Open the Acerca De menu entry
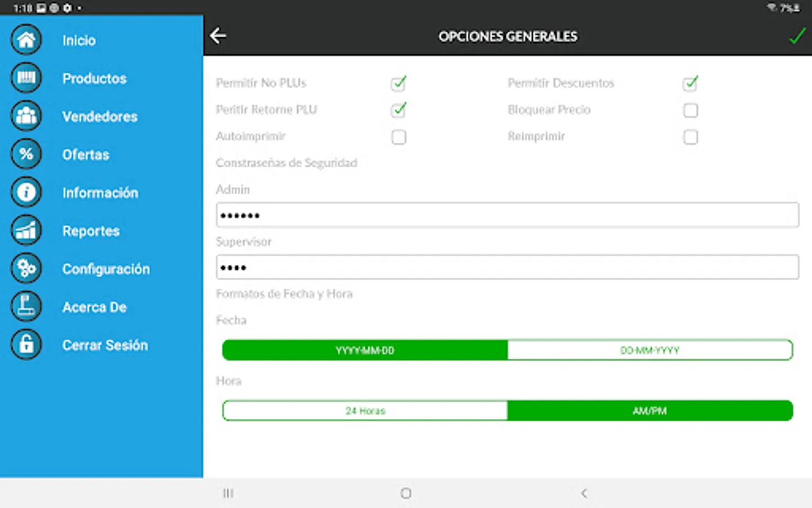 pos(94,306)
